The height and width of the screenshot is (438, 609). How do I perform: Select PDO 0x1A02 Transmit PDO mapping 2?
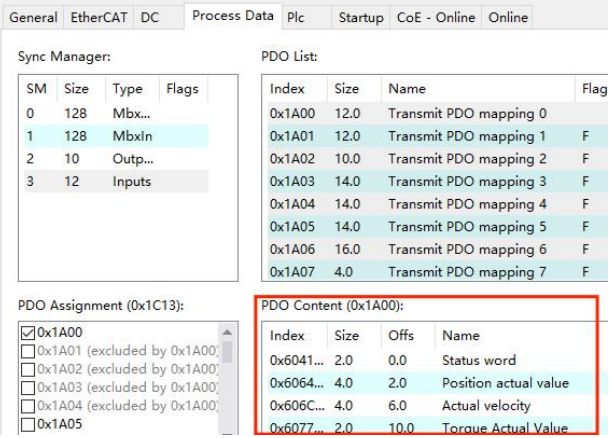(437, 159)
